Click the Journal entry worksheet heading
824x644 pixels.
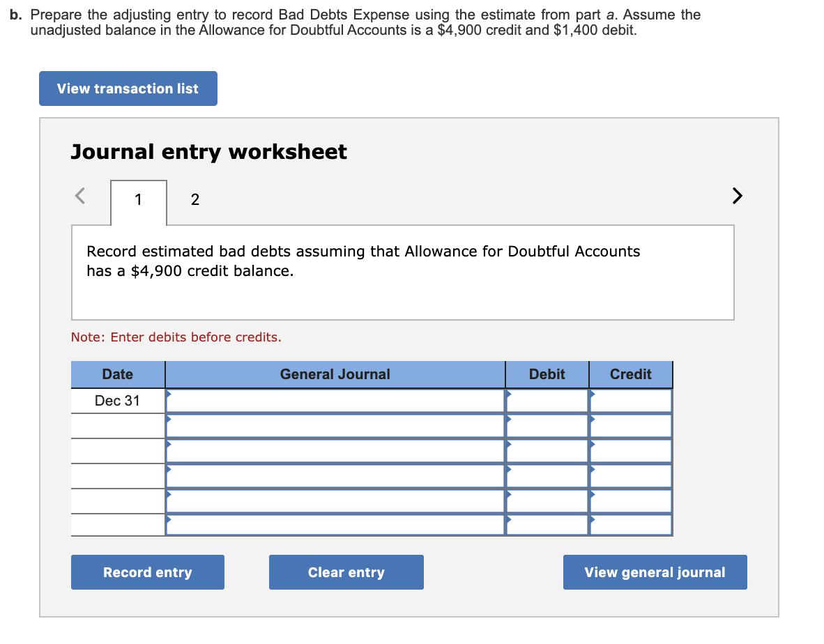[208, 152]
